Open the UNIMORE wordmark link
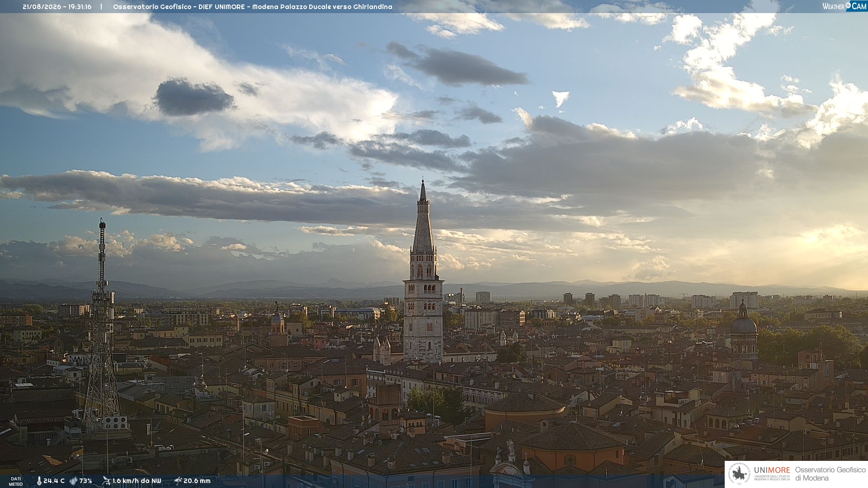 [x=772, y=470]
